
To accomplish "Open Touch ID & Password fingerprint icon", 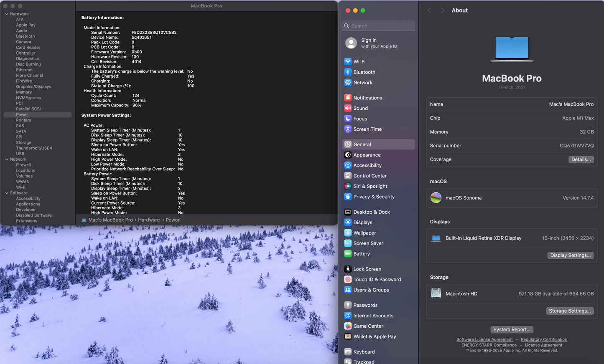I will (348, 280).
